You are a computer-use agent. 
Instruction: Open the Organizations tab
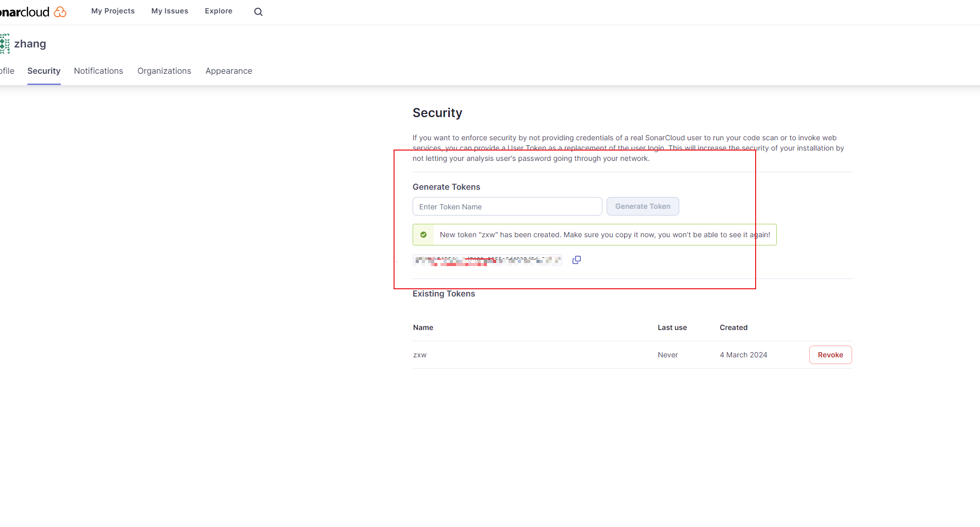[x=164, y=71]
